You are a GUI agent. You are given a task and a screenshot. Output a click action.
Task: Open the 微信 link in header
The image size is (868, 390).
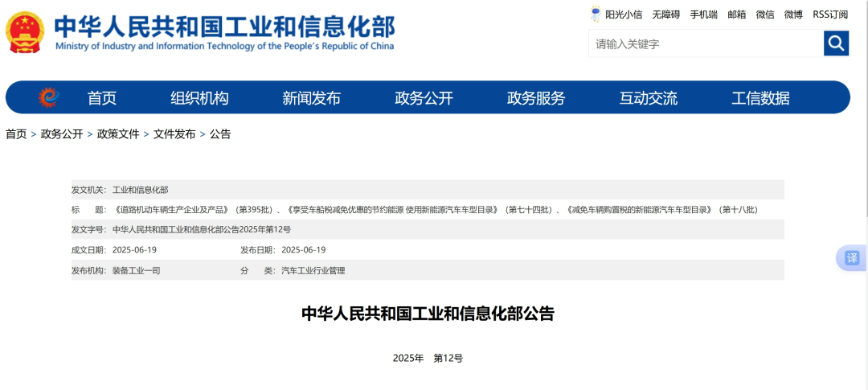tap(765, 15)
